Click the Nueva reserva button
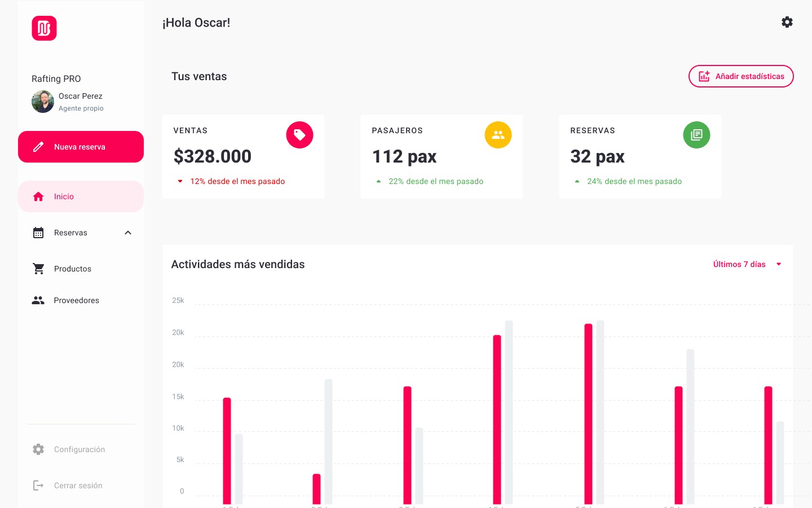812x508 pixels. [x=81, y=147]
